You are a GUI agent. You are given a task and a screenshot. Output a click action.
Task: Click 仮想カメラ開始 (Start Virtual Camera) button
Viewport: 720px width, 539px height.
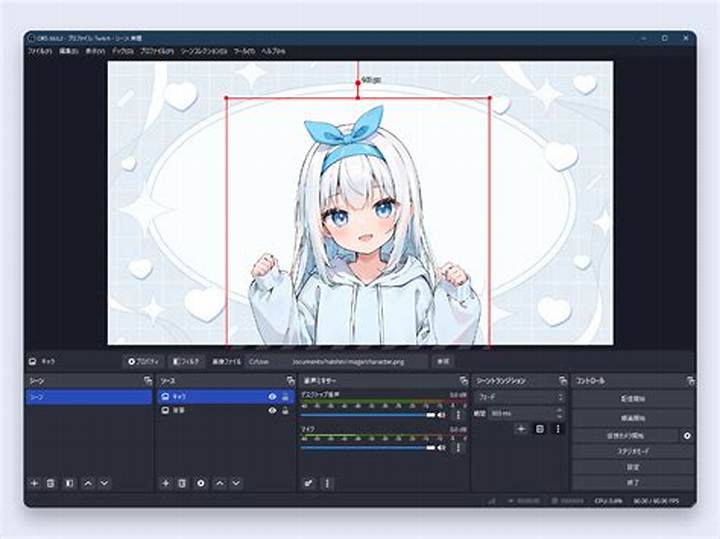(625, 436)
